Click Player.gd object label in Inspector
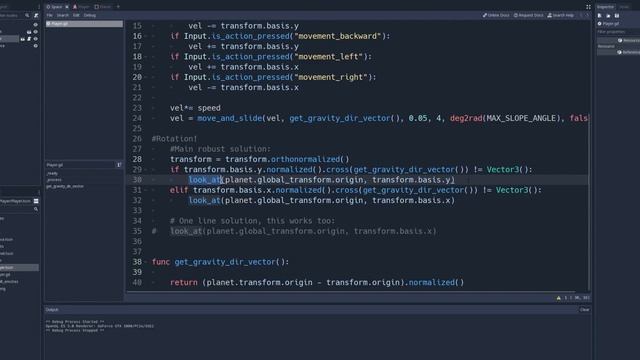Screen dimensions: 640x360 tap(611, 24)
